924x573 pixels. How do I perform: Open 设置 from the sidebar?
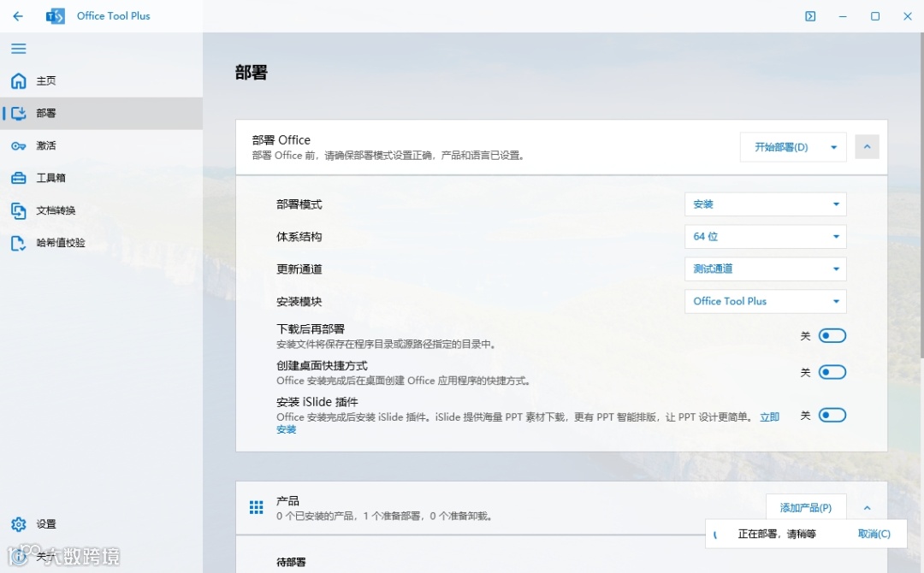coord(101,524)
